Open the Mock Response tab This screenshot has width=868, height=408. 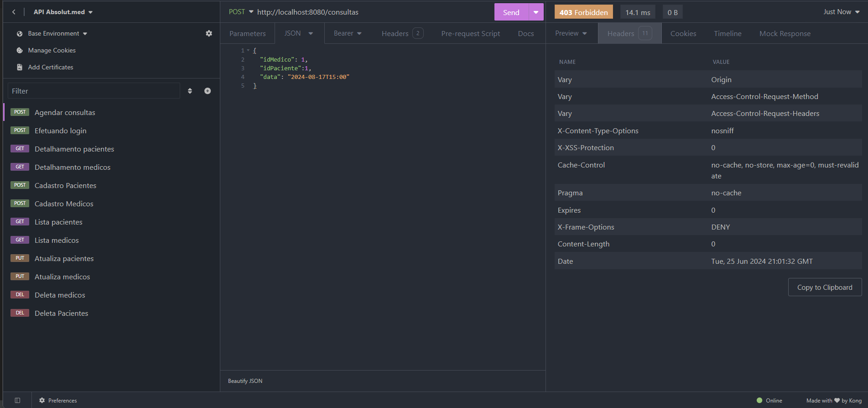click(785, 33)
